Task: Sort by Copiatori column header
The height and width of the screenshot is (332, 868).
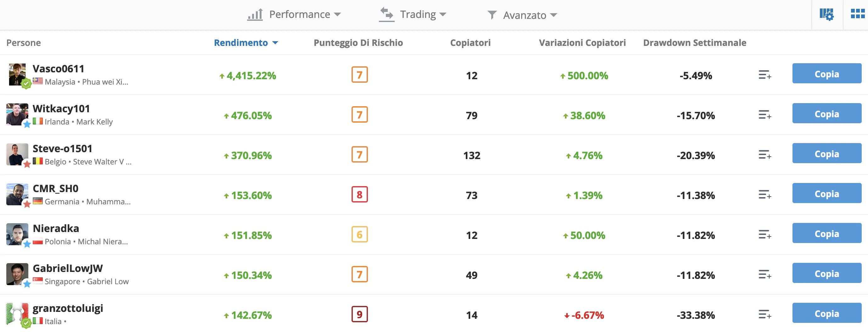Action: (x=471, y=43)
